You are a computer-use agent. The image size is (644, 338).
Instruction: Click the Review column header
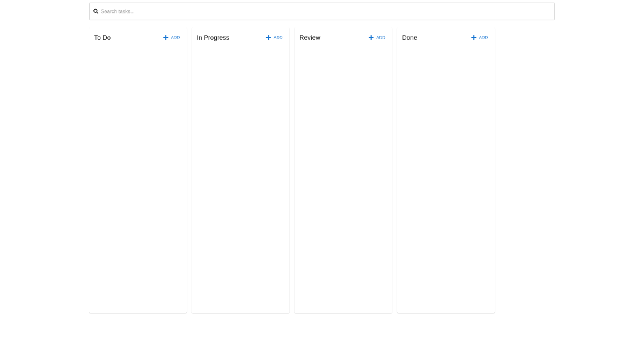(x=310, y=38)
